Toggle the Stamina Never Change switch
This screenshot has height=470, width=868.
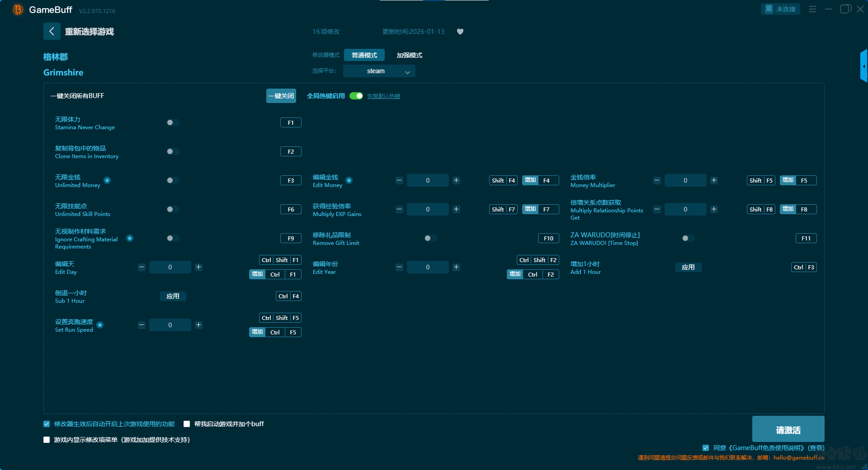click(173, 122)
